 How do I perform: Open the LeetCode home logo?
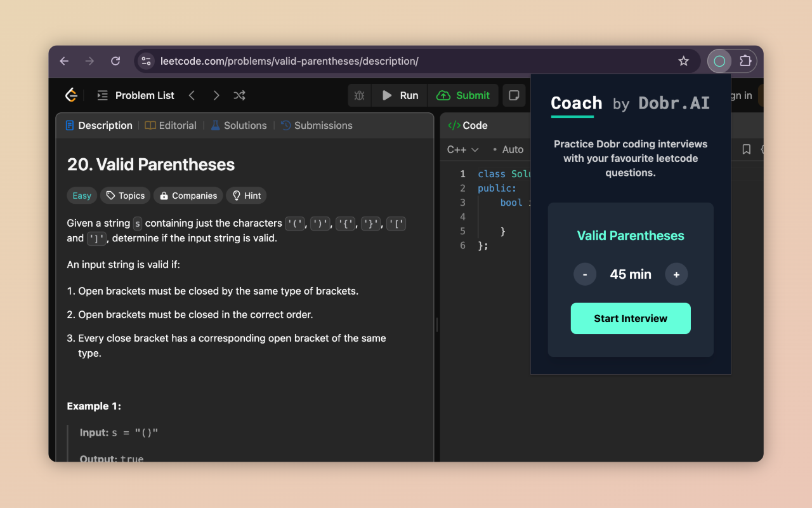point(71,95)
